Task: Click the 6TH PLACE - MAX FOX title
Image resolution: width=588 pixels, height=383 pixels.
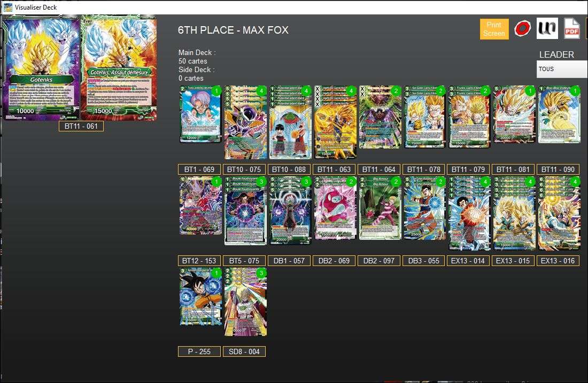Action: click(x=234, y=30)
